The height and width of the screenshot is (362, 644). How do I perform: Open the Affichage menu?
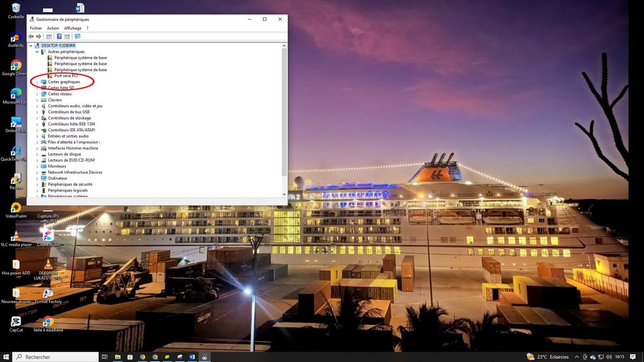click(72, 28)
